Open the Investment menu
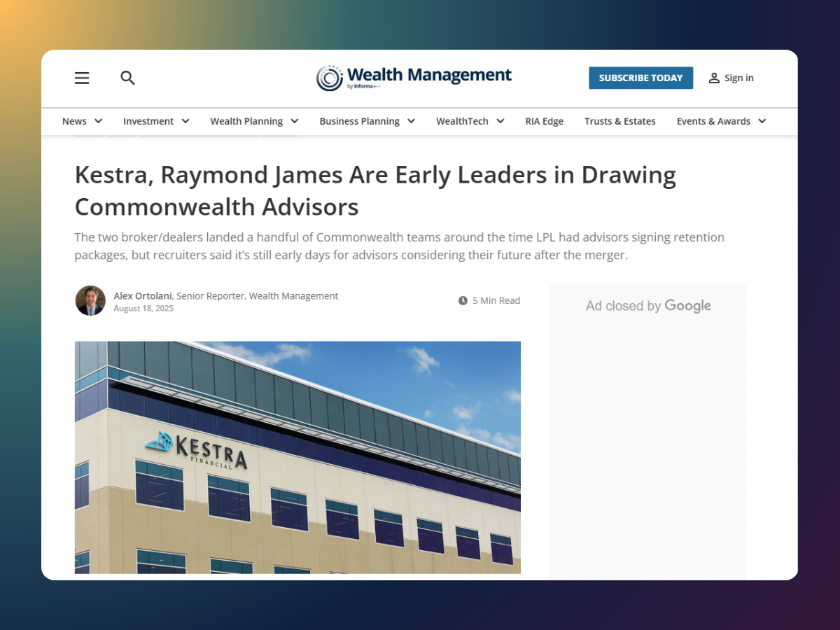The image size is (840, 630). [x=148, y=121]
